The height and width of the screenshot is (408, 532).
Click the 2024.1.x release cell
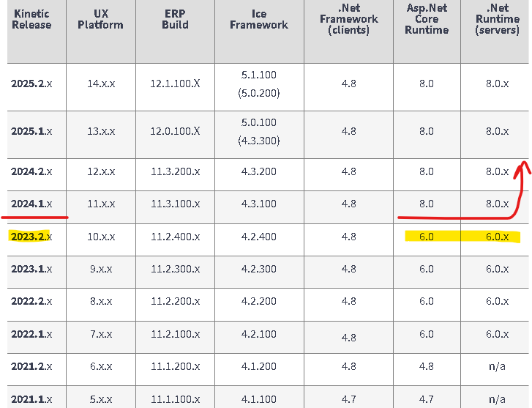[31, 204]
